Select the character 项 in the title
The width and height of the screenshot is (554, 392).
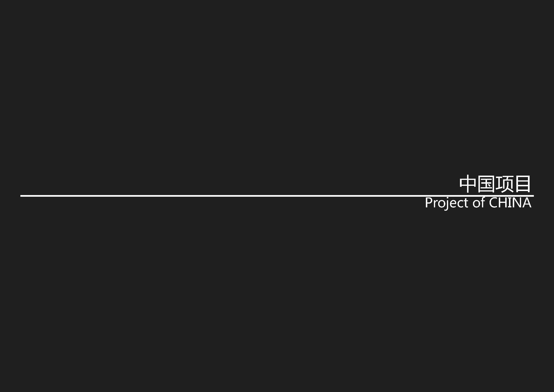point(504,184)
